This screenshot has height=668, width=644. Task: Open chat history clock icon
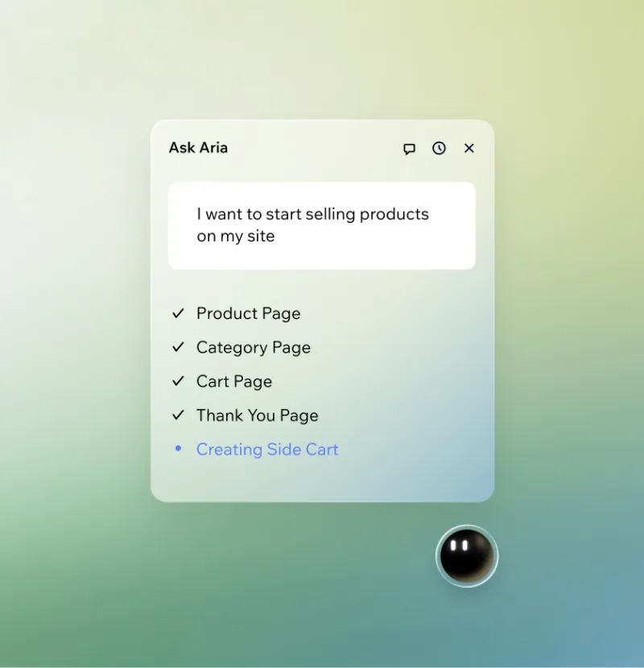(439, 148)
